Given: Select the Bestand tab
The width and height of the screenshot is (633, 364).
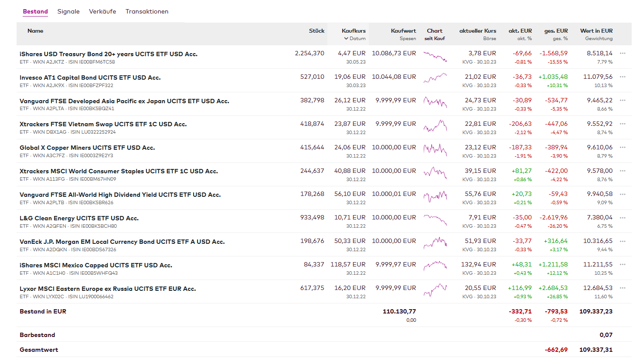Looking at the screenshot, I should point(35,12).
